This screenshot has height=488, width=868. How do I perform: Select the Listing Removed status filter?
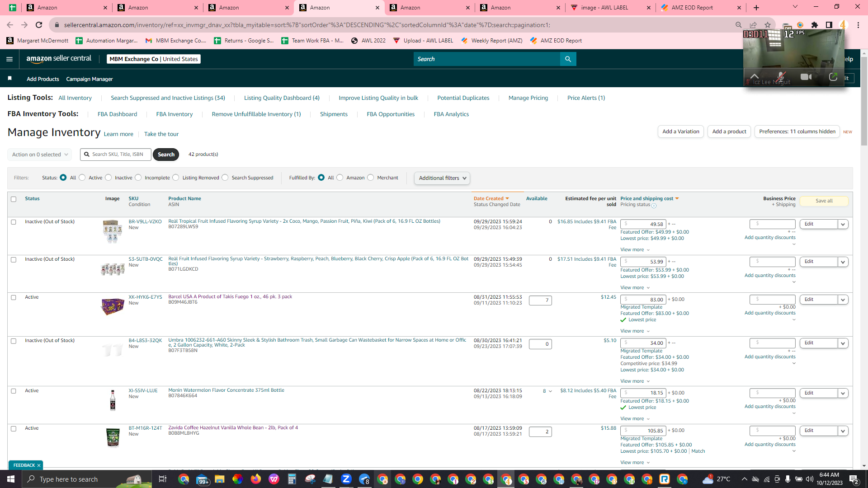point(176,178)
